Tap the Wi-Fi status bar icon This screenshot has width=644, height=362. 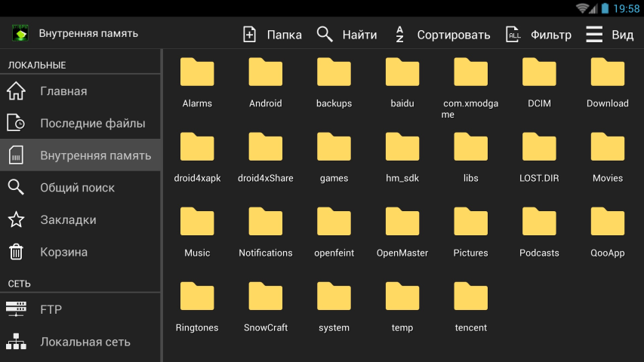point(582,8)
